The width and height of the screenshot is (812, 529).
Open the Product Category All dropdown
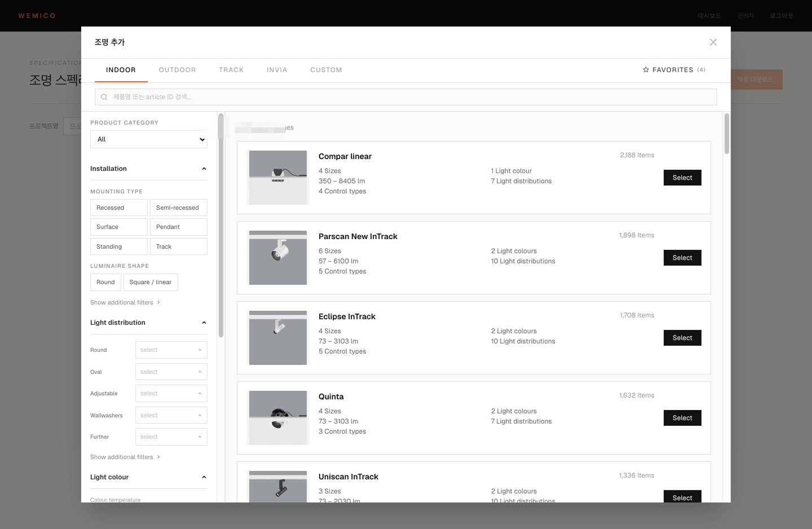[x=149, y=139]
